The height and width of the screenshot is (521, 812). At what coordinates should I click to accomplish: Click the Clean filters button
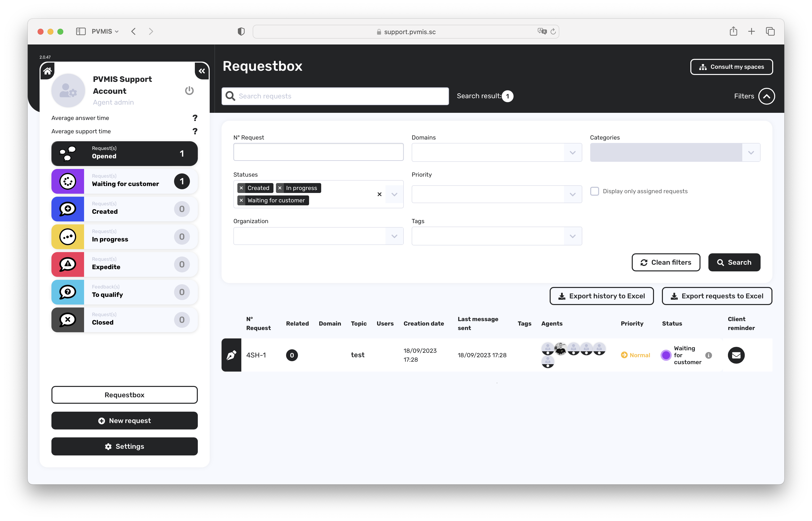(x=666, y=262)
